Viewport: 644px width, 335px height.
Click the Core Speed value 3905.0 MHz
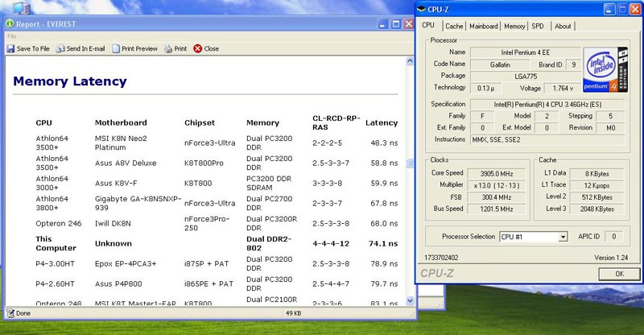[497, 174]
